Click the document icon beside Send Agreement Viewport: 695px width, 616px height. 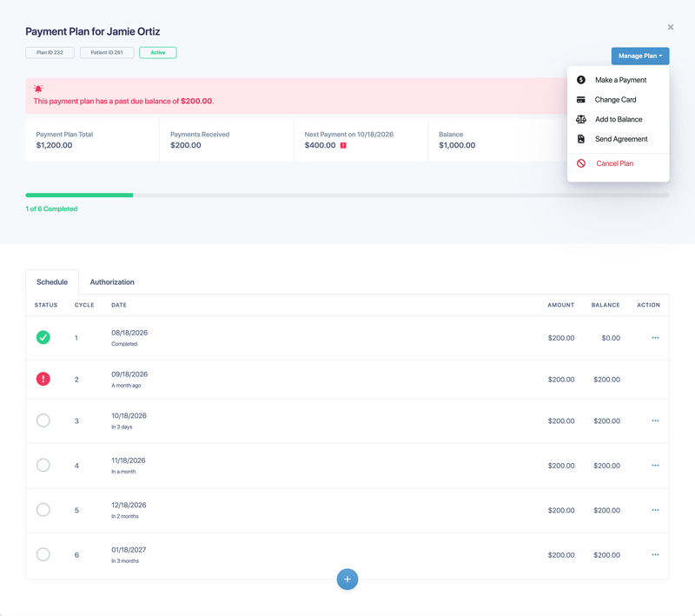click(580, 139)
